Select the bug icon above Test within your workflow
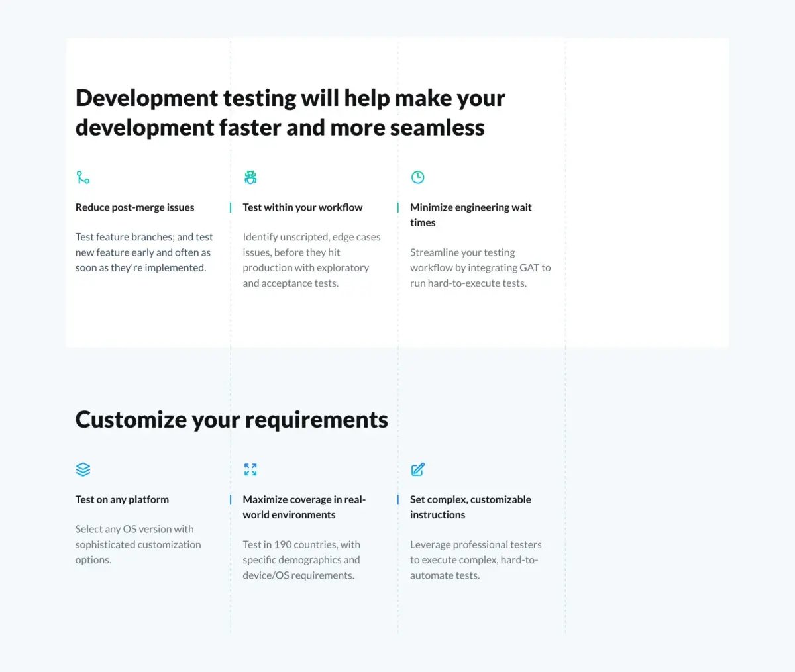The height and width of the screenshot is (672, 795). click(250, 177)
